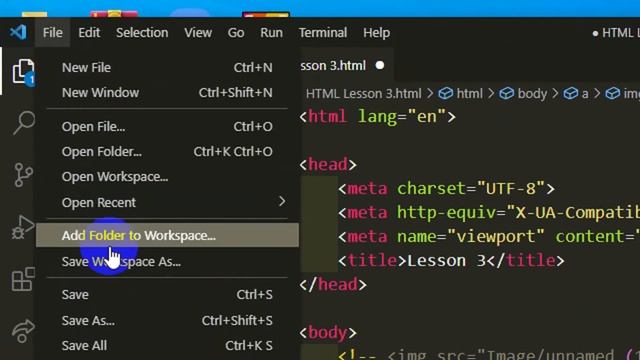Screen dimensions: 640x360
Task: Click the VS Code logo icon
Action: (x=18, y=32)
